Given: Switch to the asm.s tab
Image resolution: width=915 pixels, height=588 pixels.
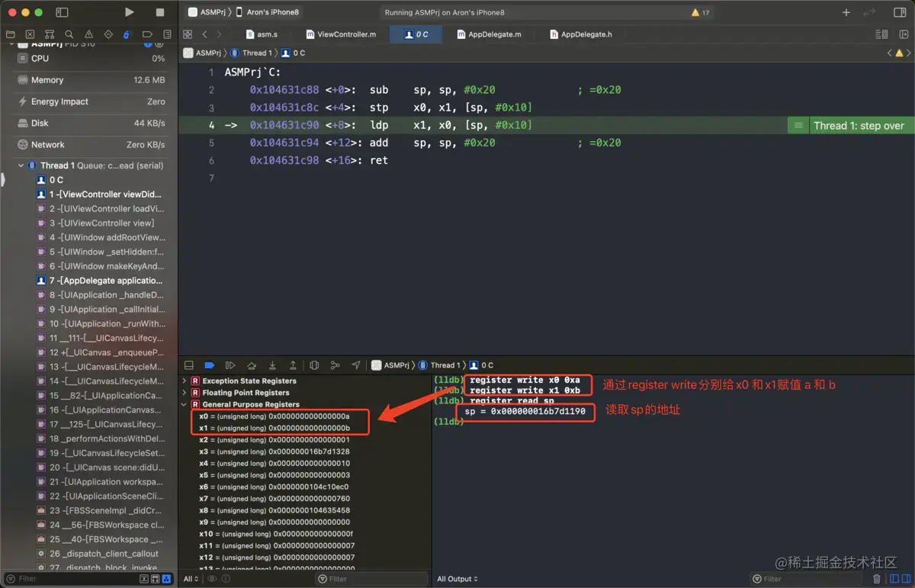Looking at the screenshot, I should (x=262, y=34).
